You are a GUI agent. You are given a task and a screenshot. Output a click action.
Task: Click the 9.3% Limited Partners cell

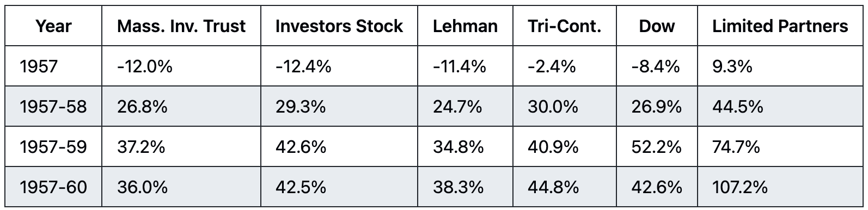click(732, 66)
